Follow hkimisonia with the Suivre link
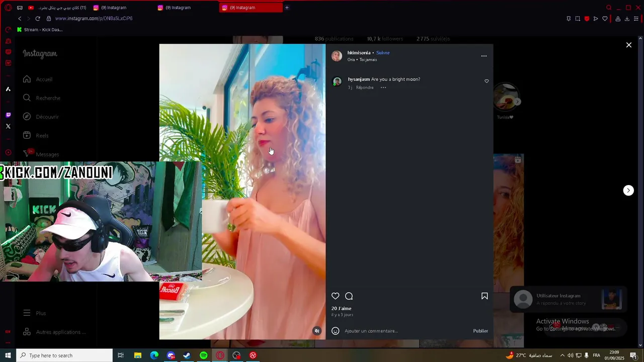The image size is (644, 362). pos(383,53)
